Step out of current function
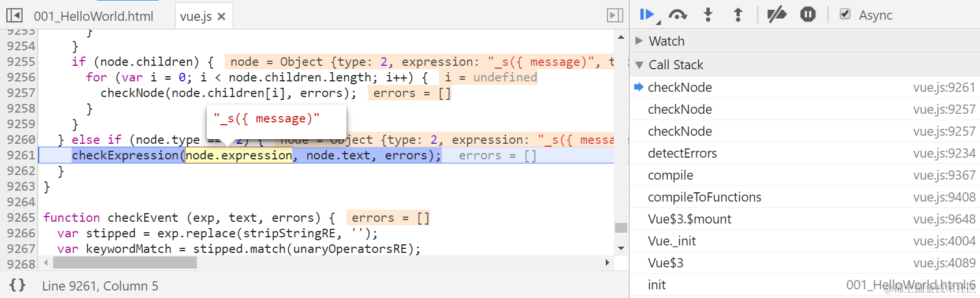The width and height of the screenshot is (980, 298). [x=738, y=15]
